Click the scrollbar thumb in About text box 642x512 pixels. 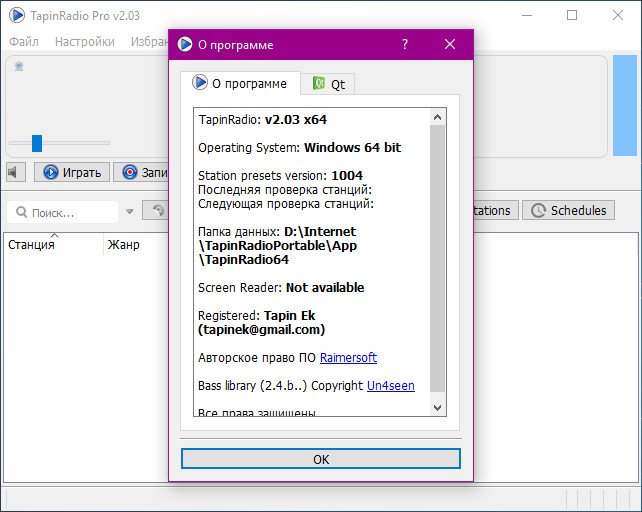[437, 259]
